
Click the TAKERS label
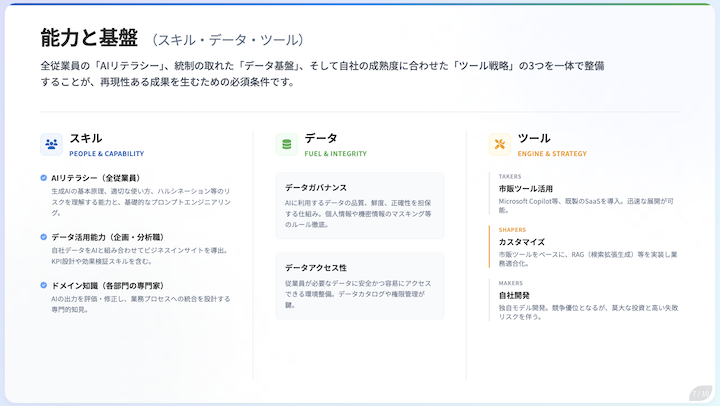510,176
